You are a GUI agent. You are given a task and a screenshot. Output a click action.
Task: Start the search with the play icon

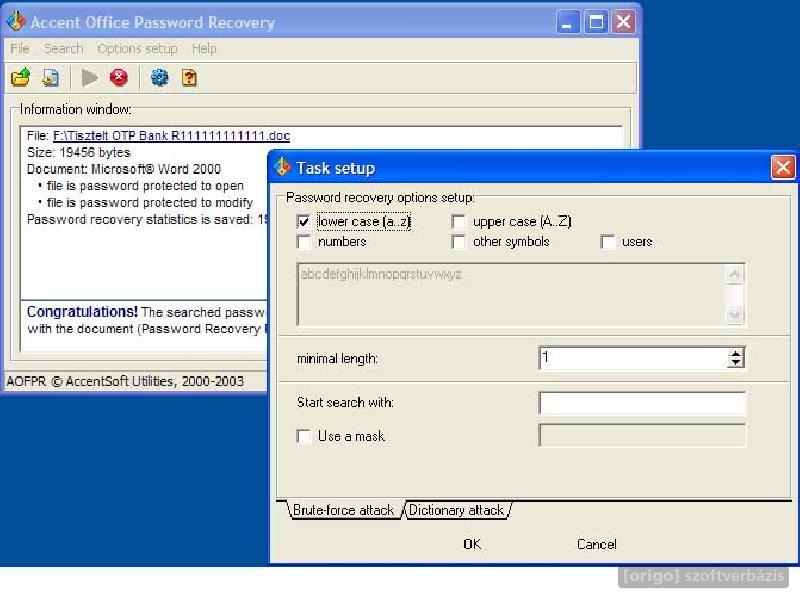pos(89,78)
